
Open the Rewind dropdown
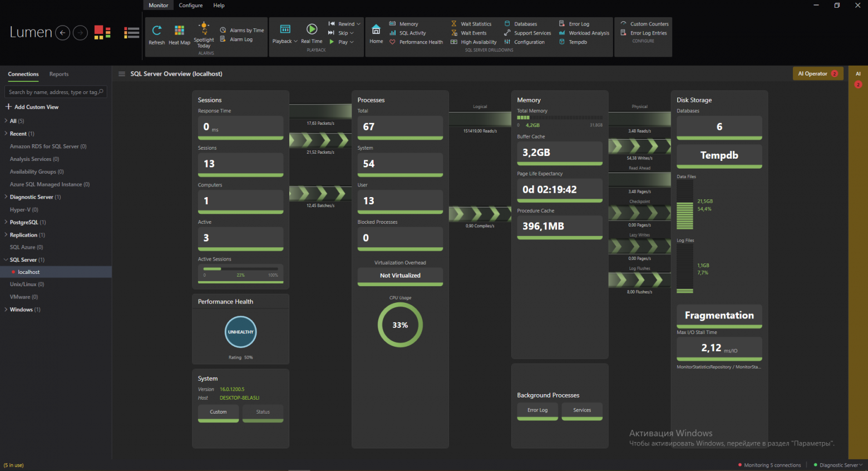point(344,24)
